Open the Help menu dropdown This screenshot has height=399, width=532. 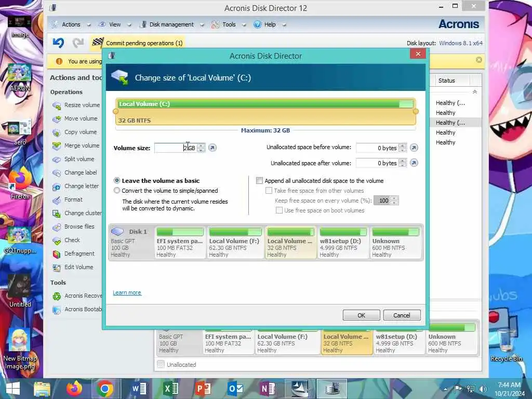[270, 24]
